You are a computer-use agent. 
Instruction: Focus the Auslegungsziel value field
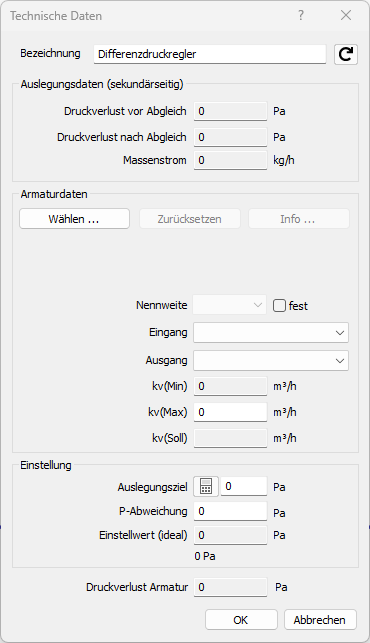point(244,486)
